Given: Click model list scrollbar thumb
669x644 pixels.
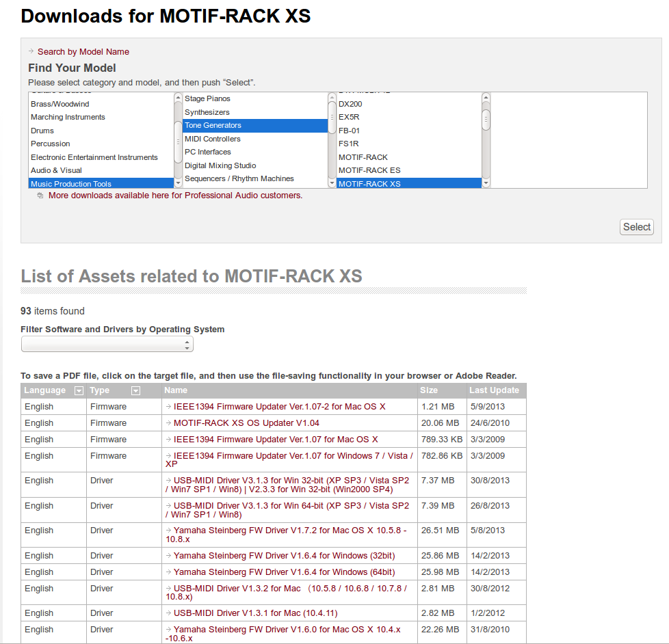Looking at the screenshot, I should (x=486, y=120).
